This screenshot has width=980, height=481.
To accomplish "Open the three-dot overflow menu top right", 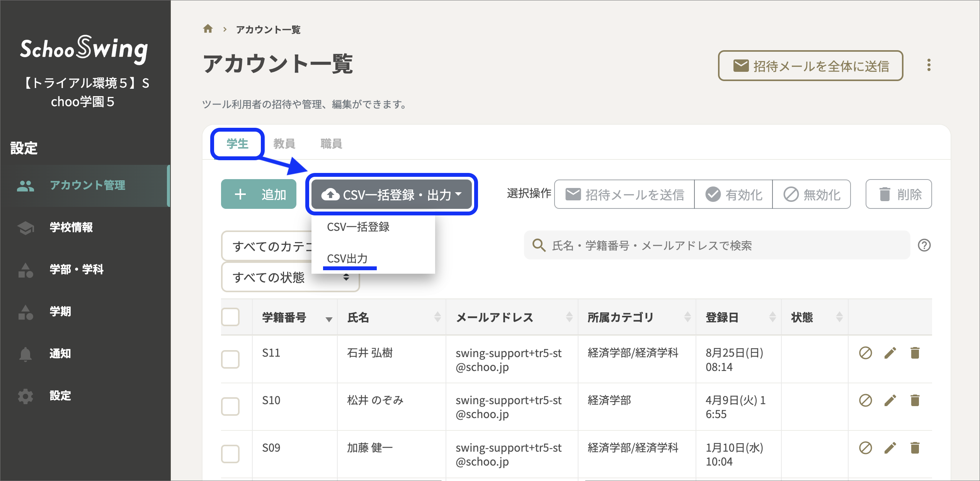I will tap(929, 66).
